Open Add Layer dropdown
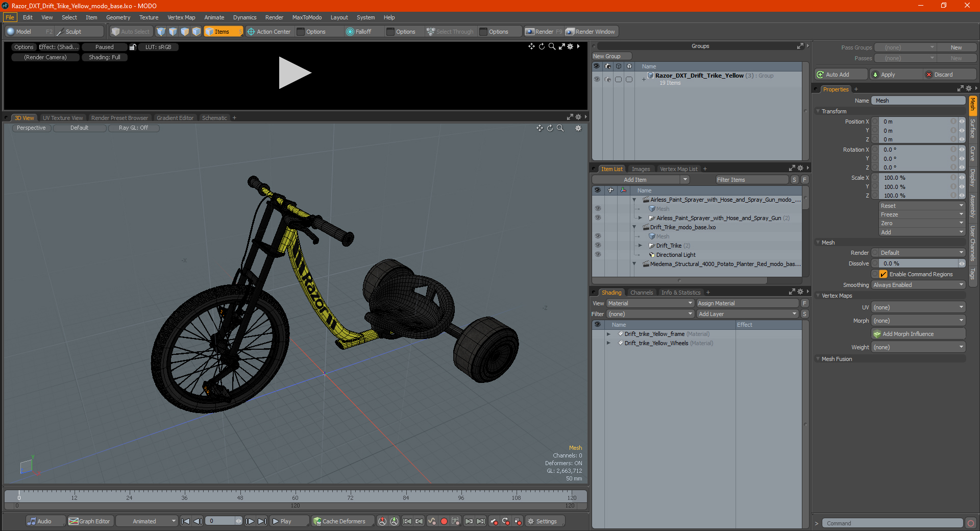Screen dimensions: 980x531 pos(747,314)
